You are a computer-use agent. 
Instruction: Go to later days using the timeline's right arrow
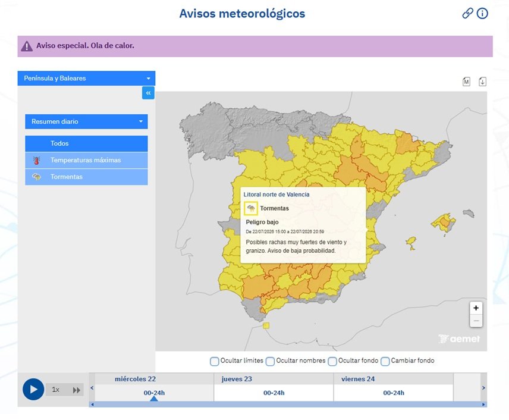point(483,388)
